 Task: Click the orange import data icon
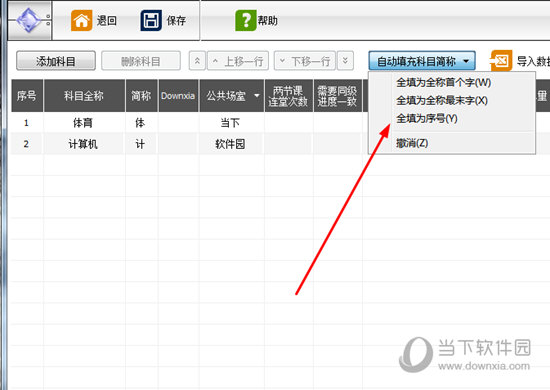501,61
